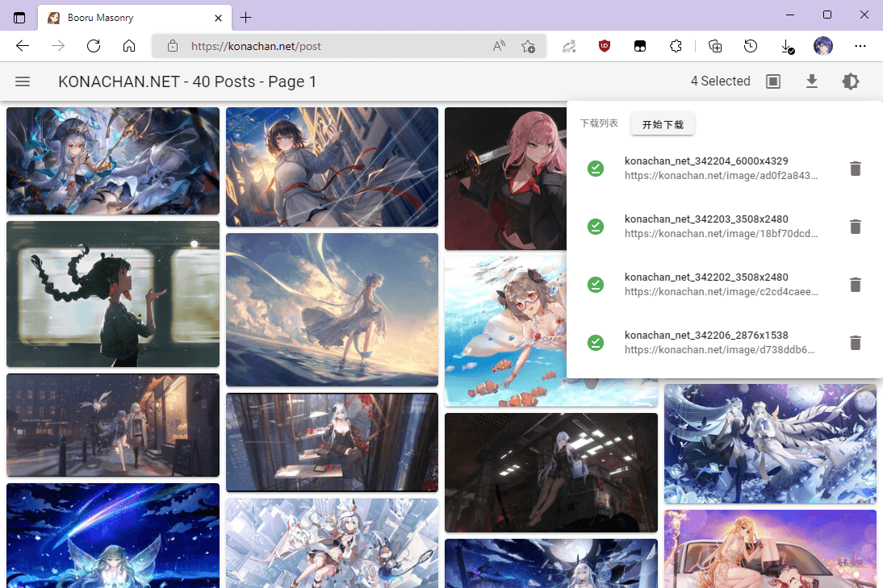Reload the current page
This screenshot has width=883, height=588.
pos(94,46)
